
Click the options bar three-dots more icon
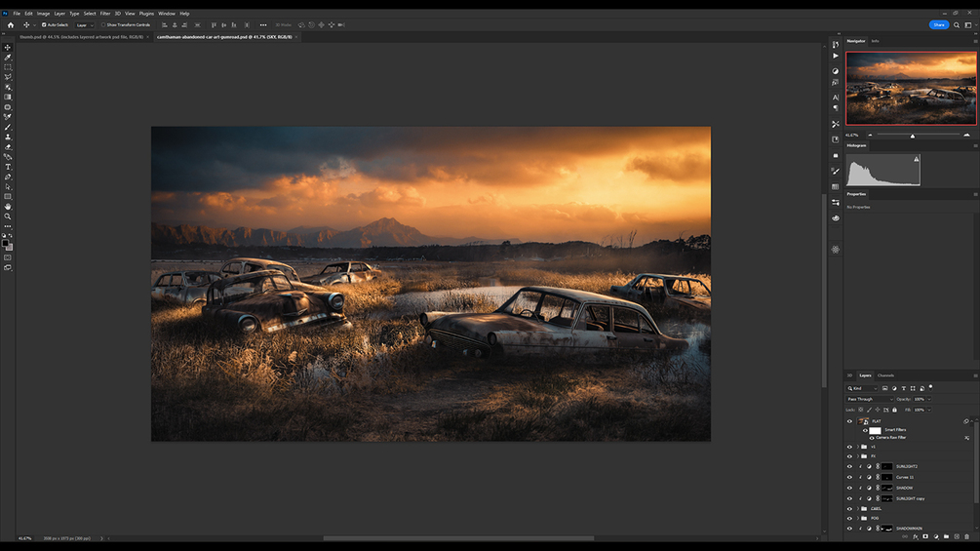(263, 25)
